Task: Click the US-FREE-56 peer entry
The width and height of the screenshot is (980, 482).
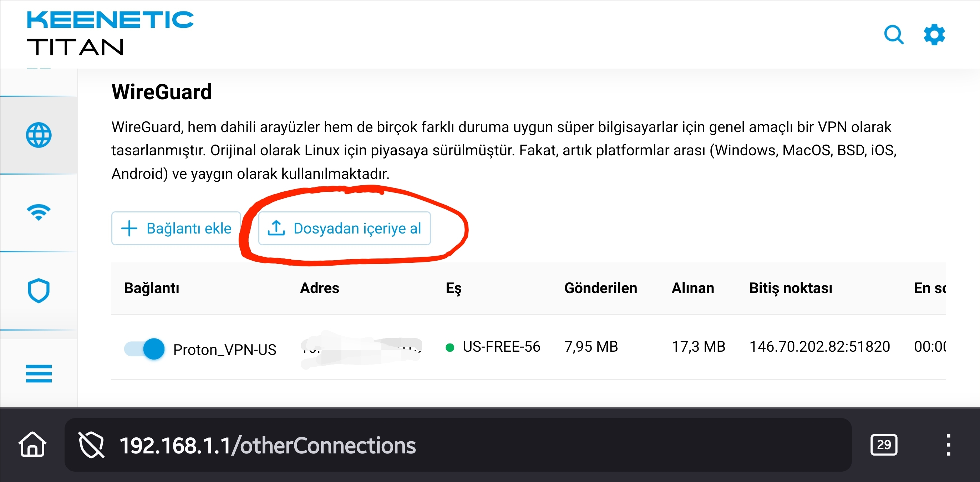Action: [x=501, y=347]
